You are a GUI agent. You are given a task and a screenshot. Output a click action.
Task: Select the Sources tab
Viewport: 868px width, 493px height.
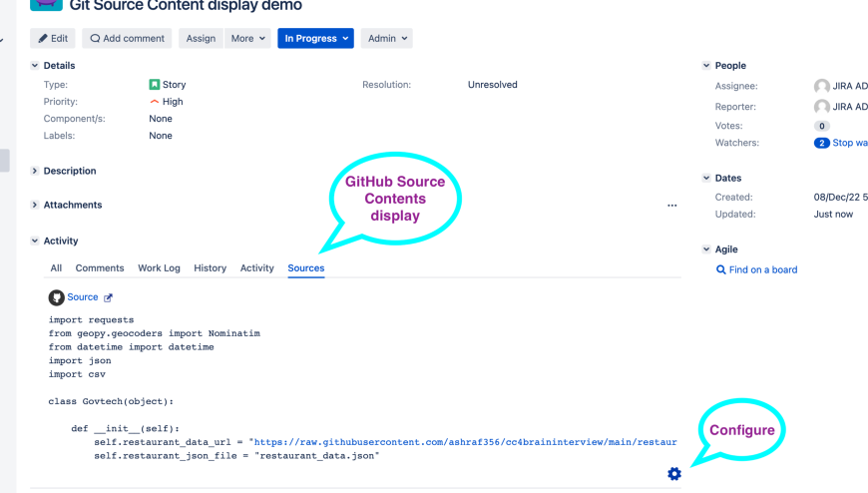[x=306, y=268]
